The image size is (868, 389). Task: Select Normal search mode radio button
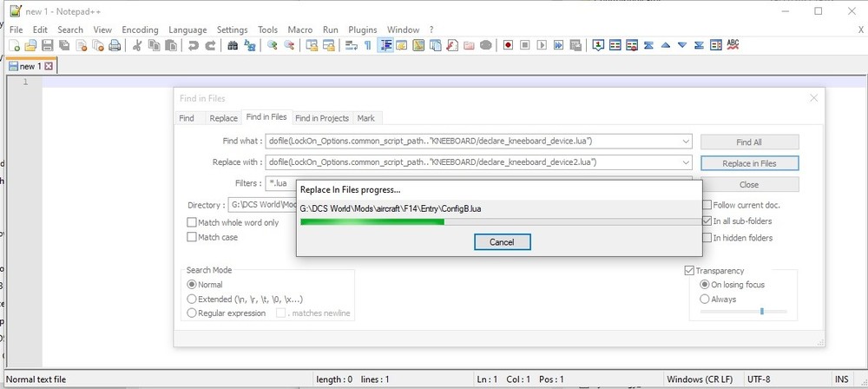click(x=192, y=285)
